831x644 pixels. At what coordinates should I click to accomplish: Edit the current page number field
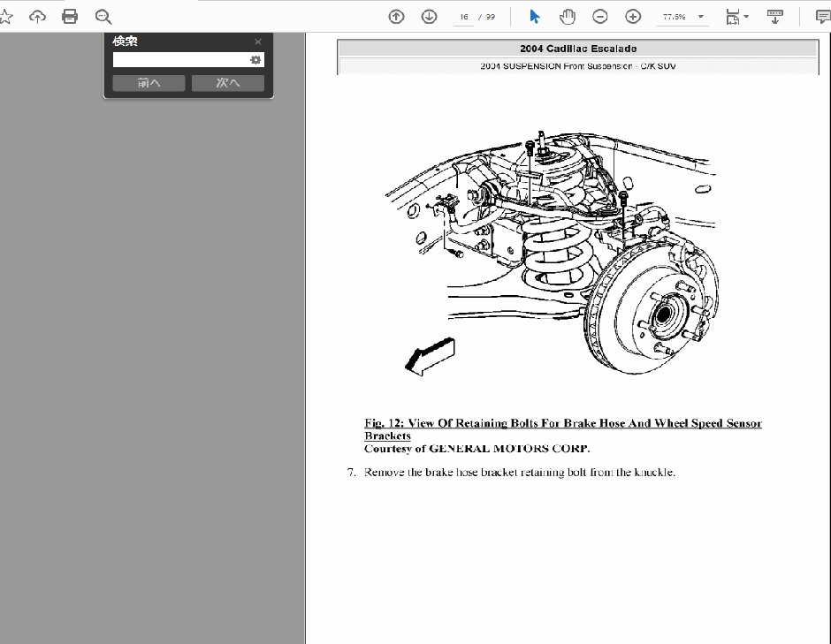pos(464,17)
